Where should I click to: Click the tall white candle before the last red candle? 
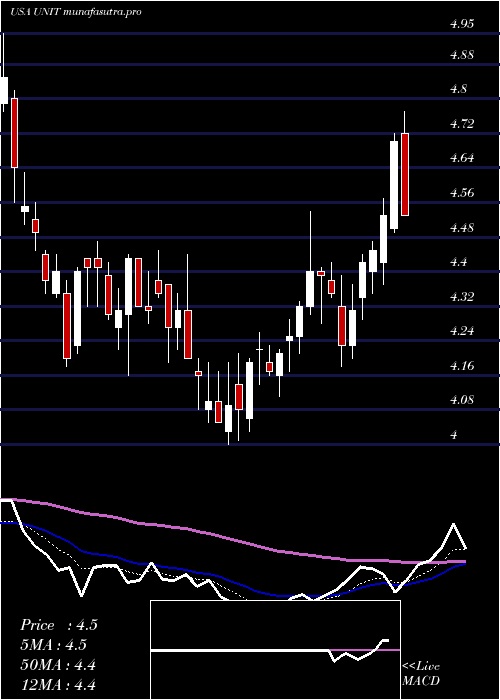point(394,185)
